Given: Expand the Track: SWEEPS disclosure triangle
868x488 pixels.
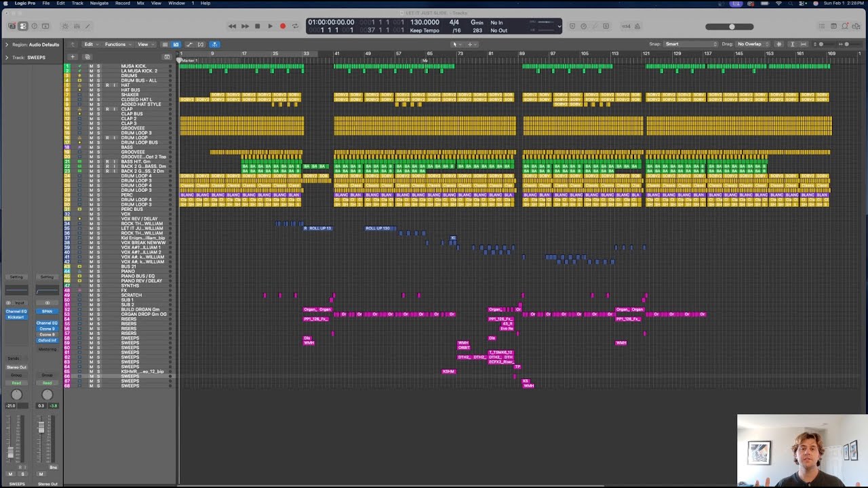Looking at the screenshot, I should (6, 57).
